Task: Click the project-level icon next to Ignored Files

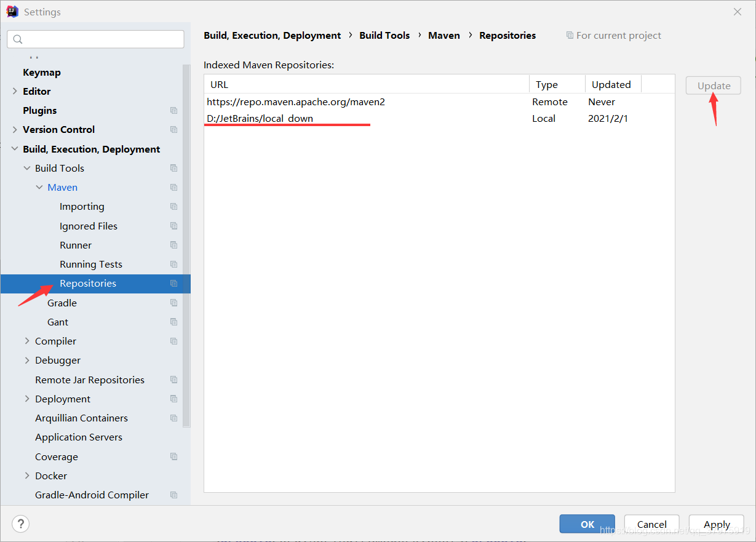Action: point(173,226)
